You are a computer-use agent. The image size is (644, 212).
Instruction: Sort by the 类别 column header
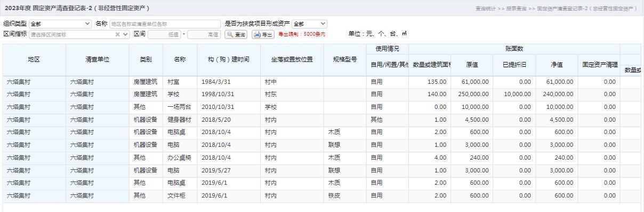pos(146,60)
